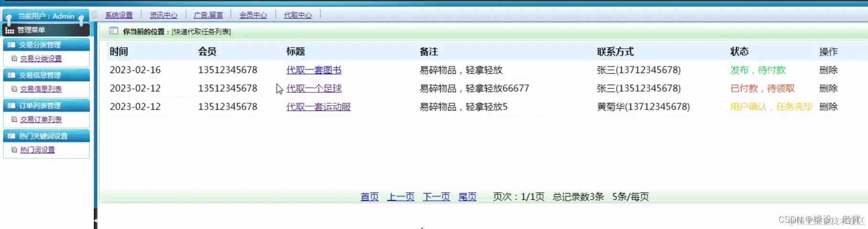
Task: Collapse the 订单列表管理 section header
Action: (46, 106)
